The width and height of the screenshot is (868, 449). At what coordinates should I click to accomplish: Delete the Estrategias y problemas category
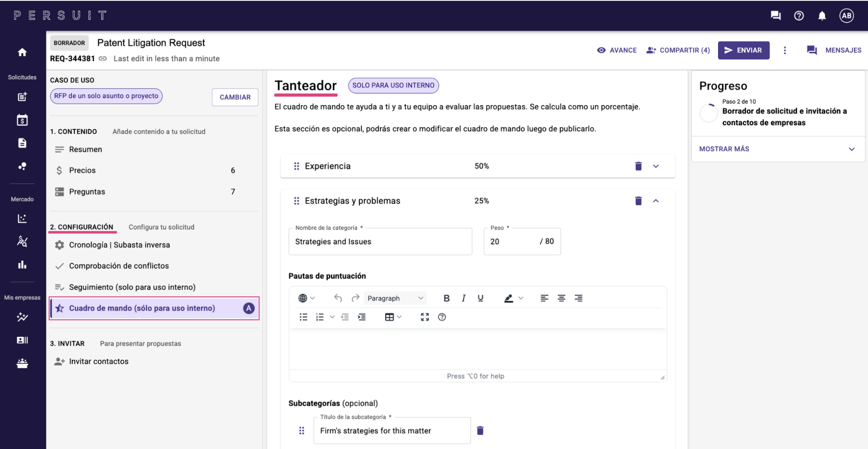click(x=638, y=201)
